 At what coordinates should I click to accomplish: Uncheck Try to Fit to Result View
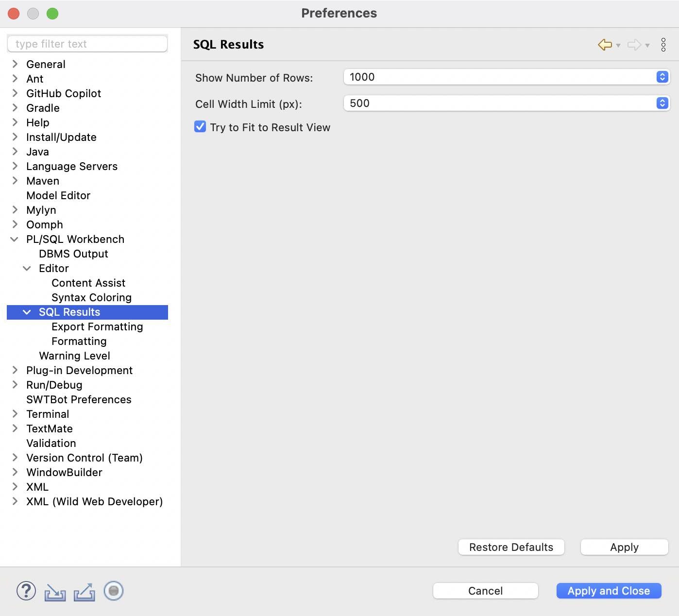coord(200,127)
